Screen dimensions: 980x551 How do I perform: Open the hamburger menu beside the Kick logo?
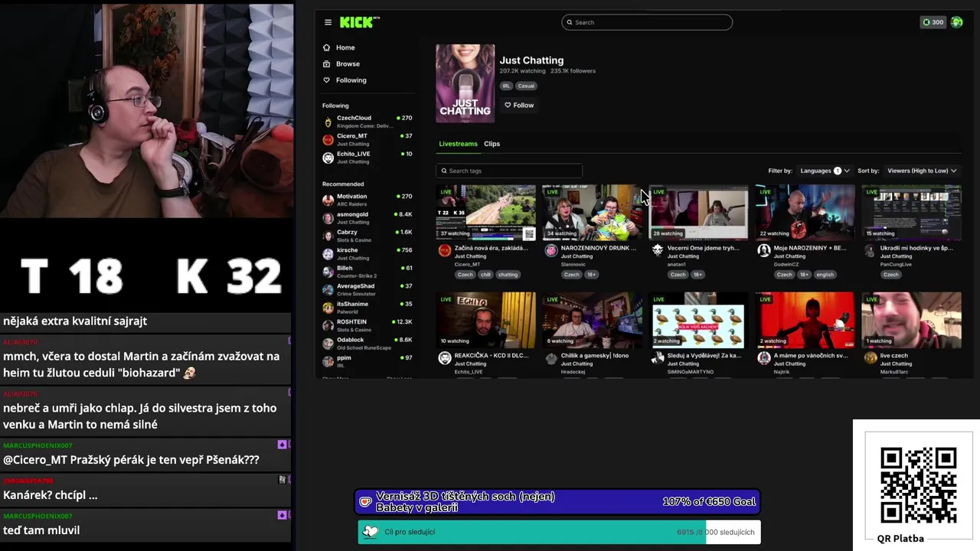328,22
